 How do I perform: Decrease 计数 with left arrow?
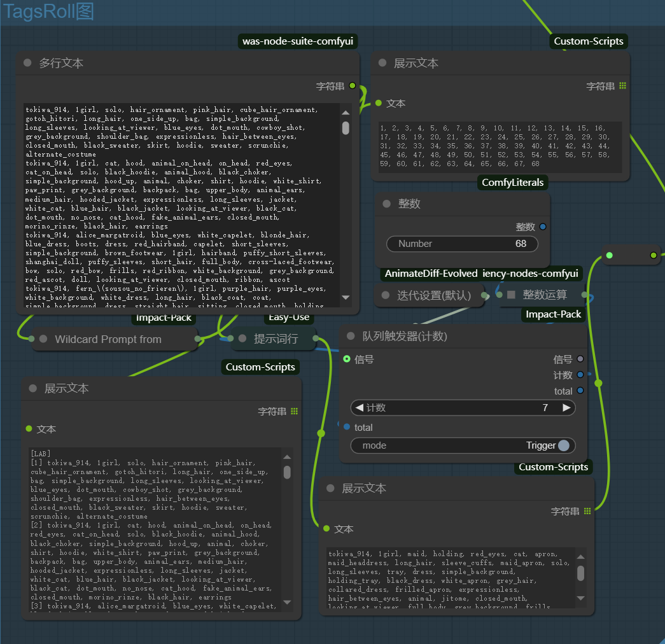(360, 408)
